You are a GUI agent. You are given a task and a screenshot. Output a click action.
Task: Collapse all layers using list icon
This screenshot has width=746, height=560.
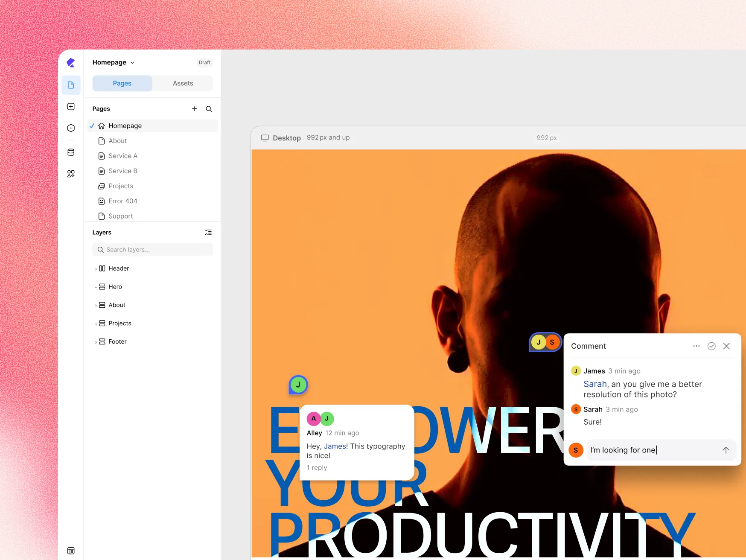tap(208, 232)
